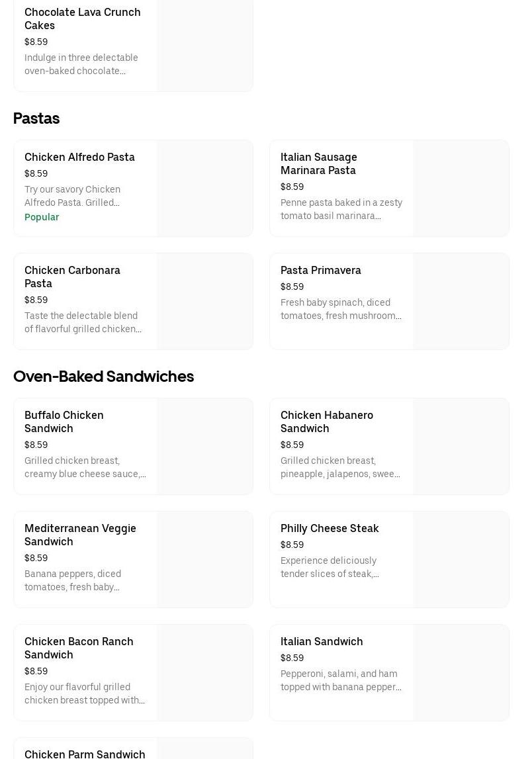Open Buffalo Chicken Sandwich title

coord(64,422)
